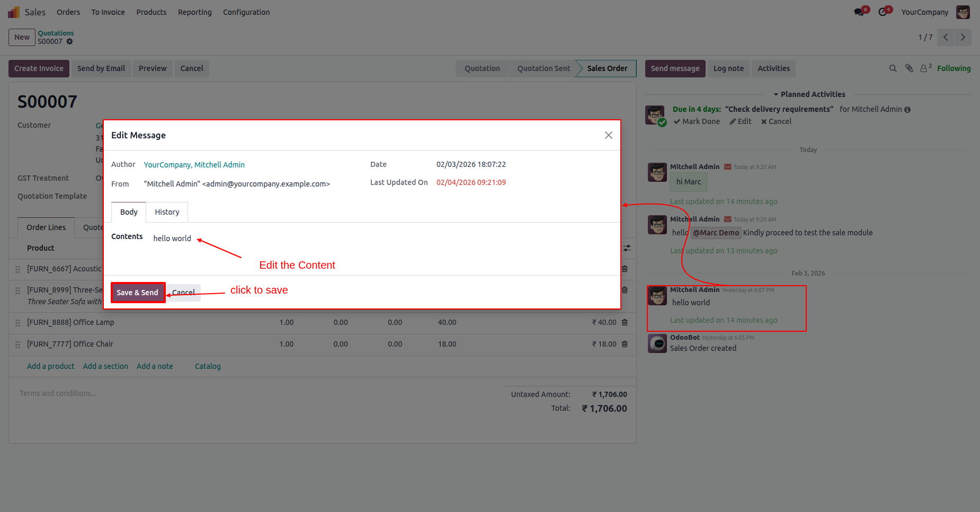980x512 pixels.
Task: Go to next record arrow
Action: (963, 37)
